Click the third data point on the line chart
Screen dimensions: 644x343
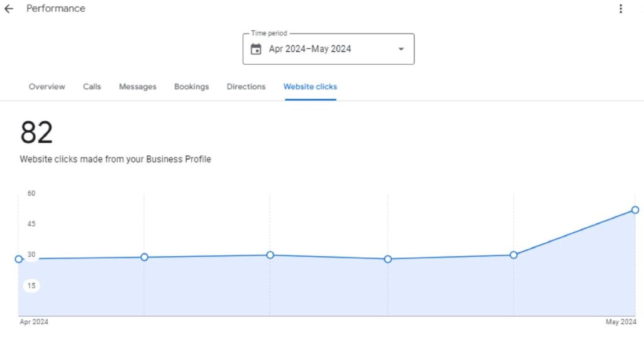(270, 255)
